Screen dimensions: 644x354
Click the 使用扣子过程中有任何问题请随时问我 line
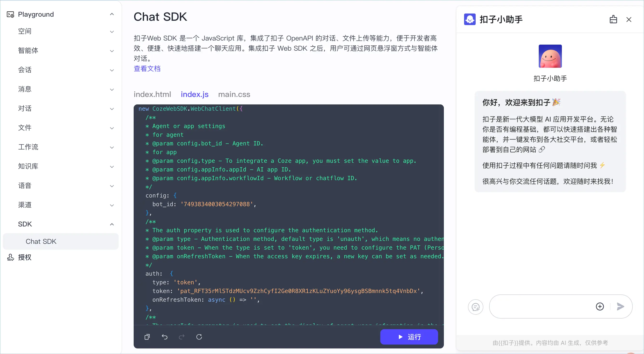tap(544, 165)
